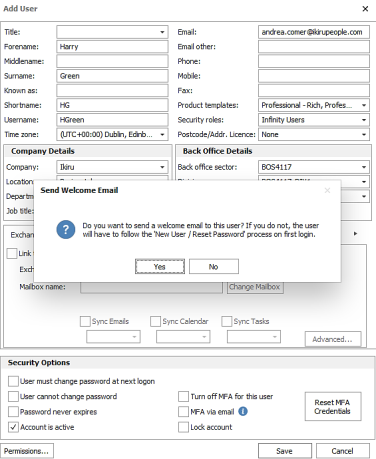Toggle the Link checkbox in Exchange section

[12, 253]
